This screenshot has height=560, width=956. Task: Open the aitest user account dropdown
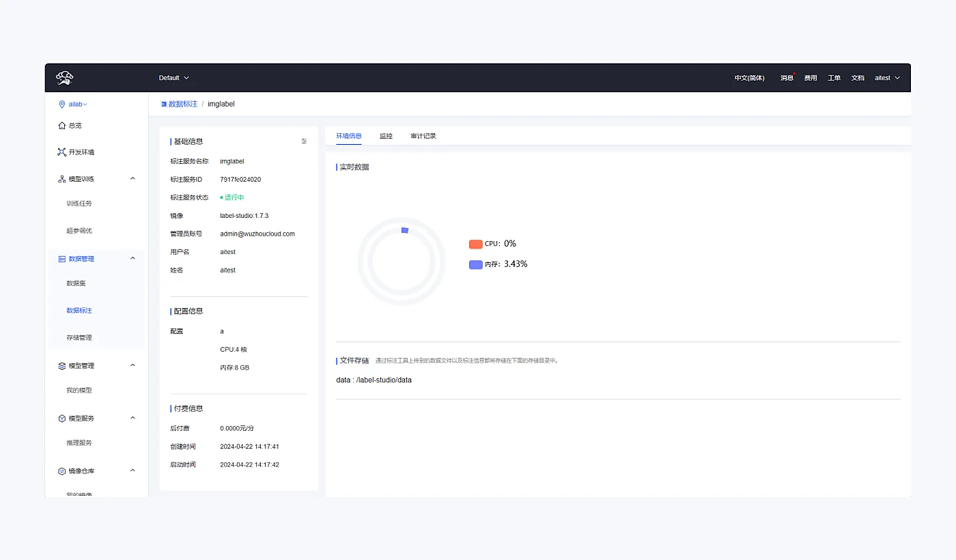(x=888, y=78)
